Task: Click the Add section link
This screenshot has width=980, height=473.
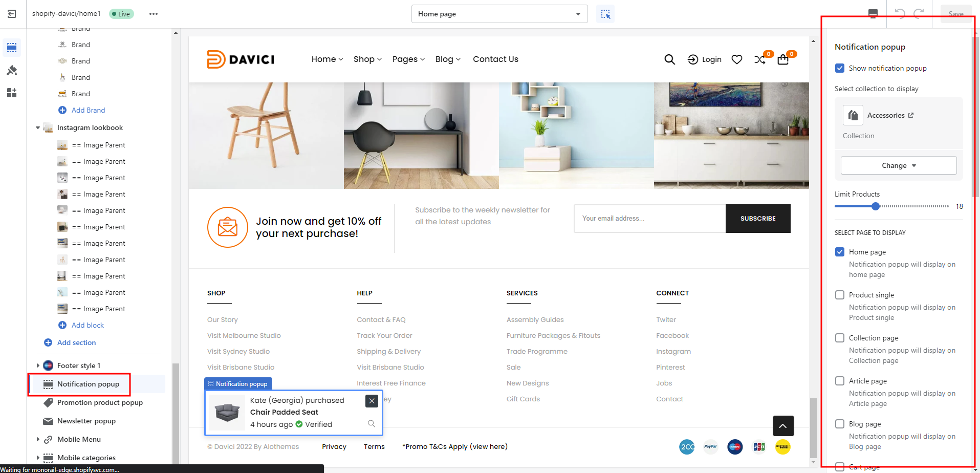Action: (76, 342)
